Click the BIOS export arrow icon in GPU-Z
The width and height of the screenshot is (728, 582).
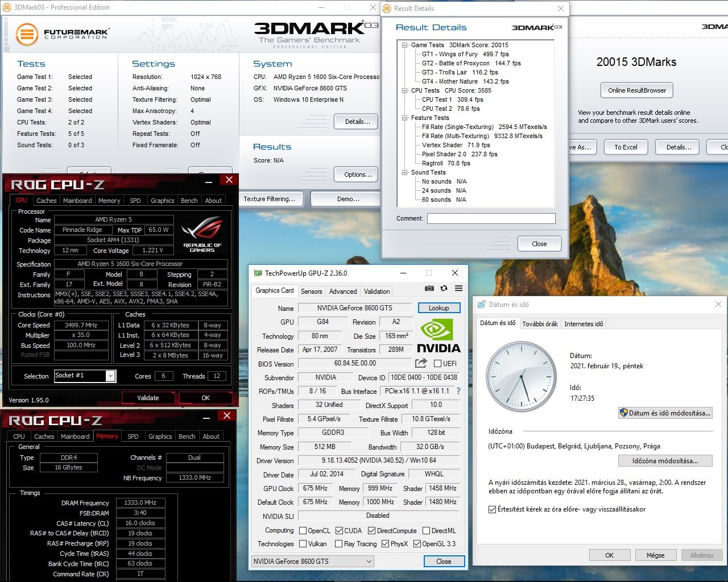pos(421,363)
